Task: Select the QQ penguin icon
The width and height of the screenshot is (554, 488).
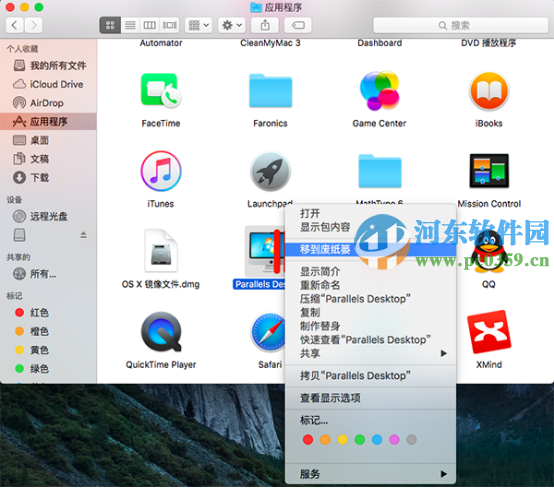Action: point(489,252)
